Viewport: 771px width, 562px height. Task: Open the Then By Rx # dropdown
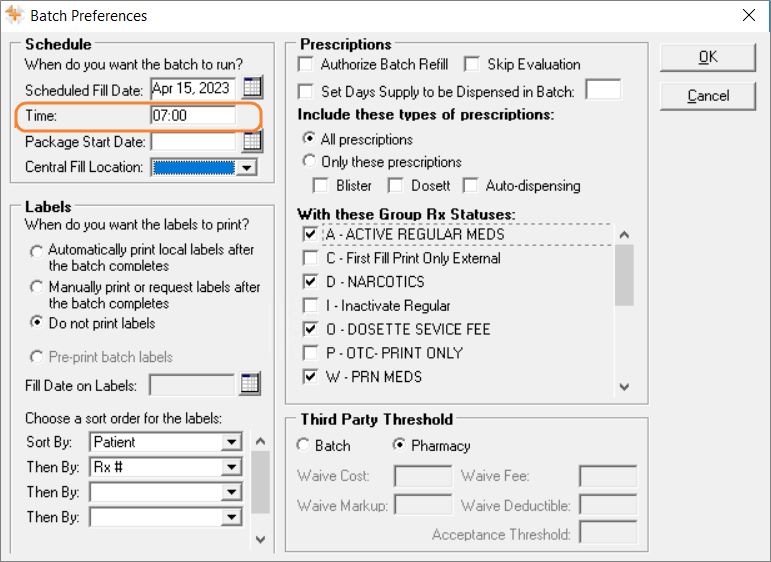(x=231, y=467)
